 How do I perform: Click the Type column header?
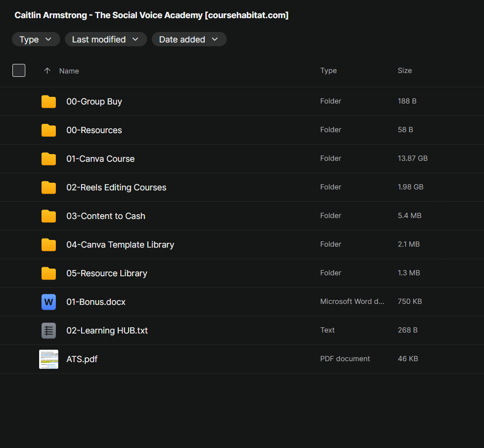point(328,71)
